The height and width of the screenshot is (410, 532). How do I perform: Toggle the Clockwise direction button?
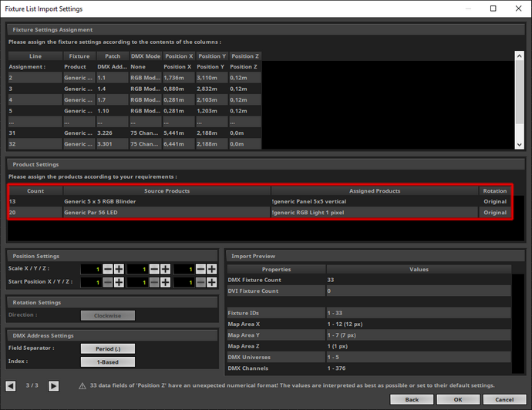pyautogui.click(x=107, y=315)
